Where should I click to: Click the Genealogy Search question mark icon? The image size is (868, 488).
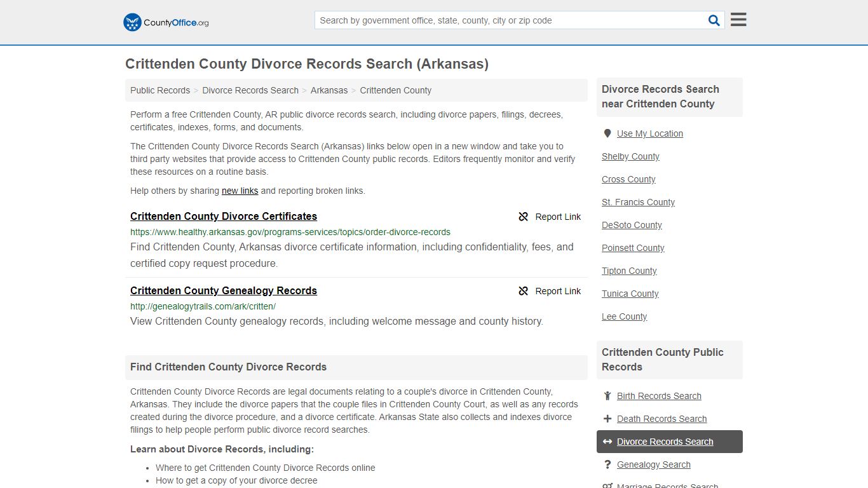click(607, 464)
